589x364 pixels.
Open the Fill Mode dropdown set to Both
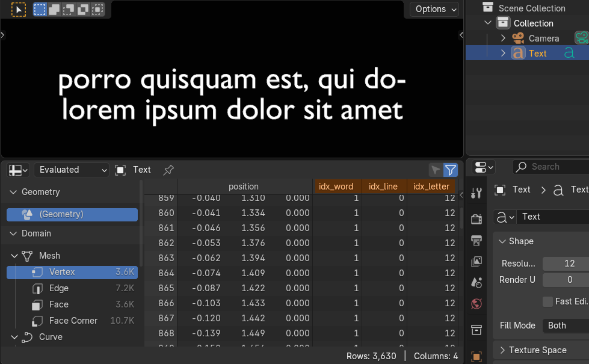pyautogui.click(x=566, y=325)
